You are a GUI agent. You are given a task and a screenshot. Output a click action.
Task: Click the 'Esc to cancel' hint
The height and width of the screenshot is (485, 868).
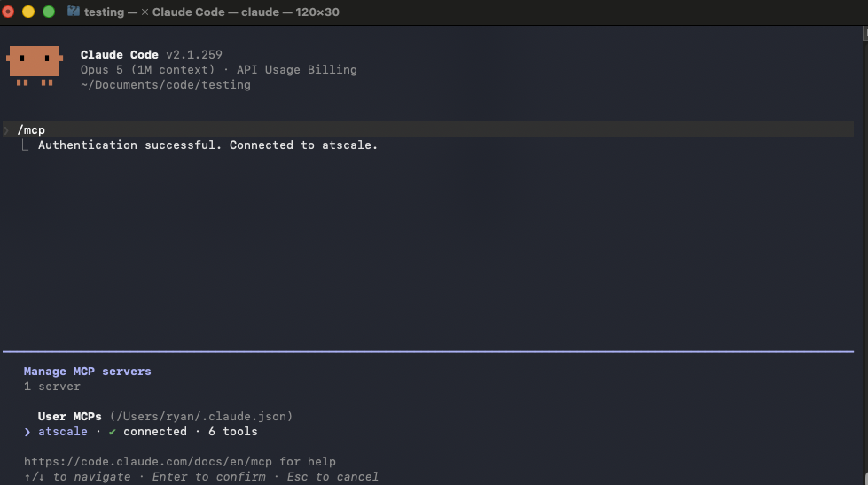point(332,477)
